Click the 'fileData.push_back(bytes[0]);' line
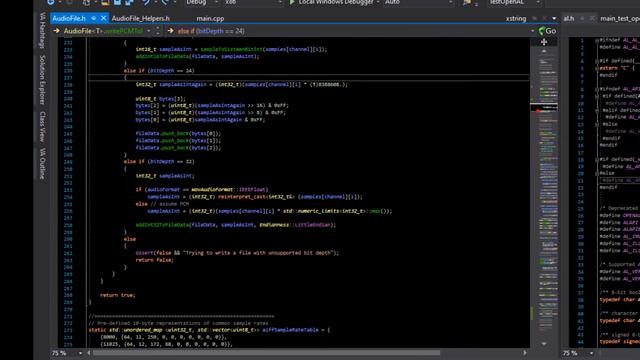The image size is (640, 360). point(178,133)
